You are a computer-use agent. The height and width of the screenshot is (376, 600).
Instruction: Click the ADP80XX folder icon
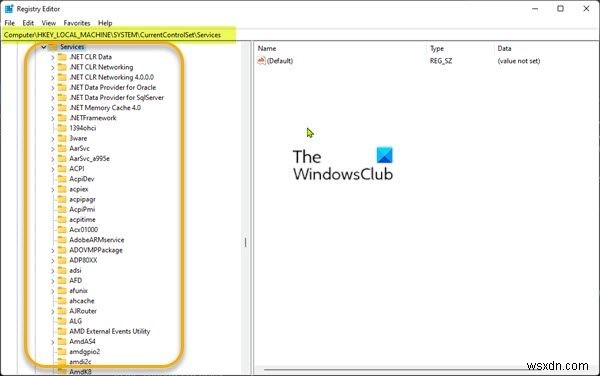tap(62, 260)
